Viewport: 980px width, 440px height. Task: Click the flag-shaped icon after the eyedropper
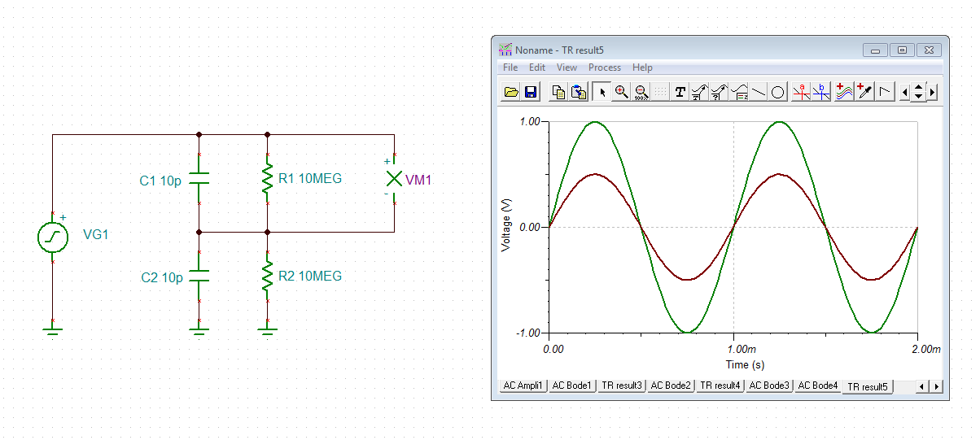[x=884, y=92]
